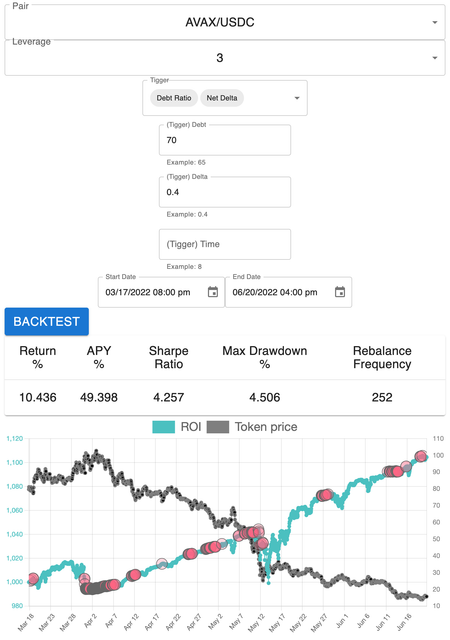Screen dimensions: 450x640
Task: Expand the Pair dropdown arrow
Action: (435, 22)
